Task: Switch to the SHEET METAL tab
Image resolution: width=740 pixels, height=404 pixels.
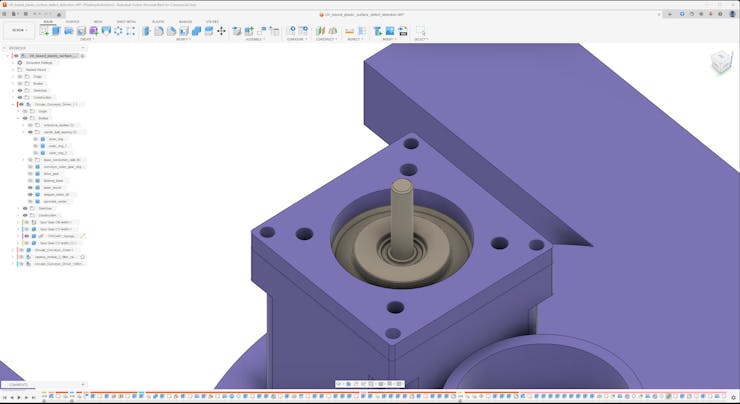Action: pos(126,22)
